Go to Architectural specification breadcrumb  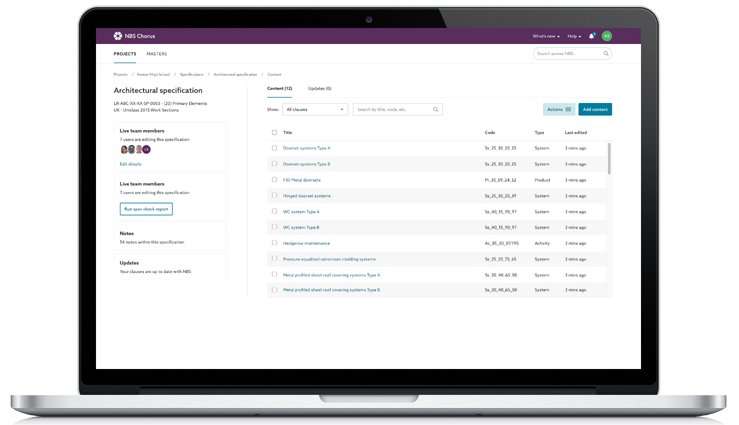point(235,74)
